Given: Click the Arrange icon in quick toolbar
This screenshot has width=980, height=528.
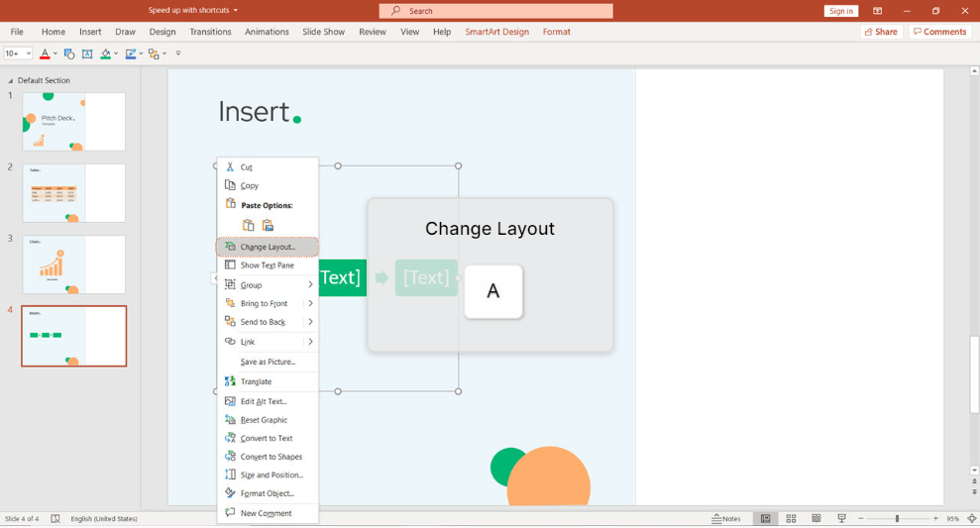Looking at the screenshot, I should pos(154,53).
